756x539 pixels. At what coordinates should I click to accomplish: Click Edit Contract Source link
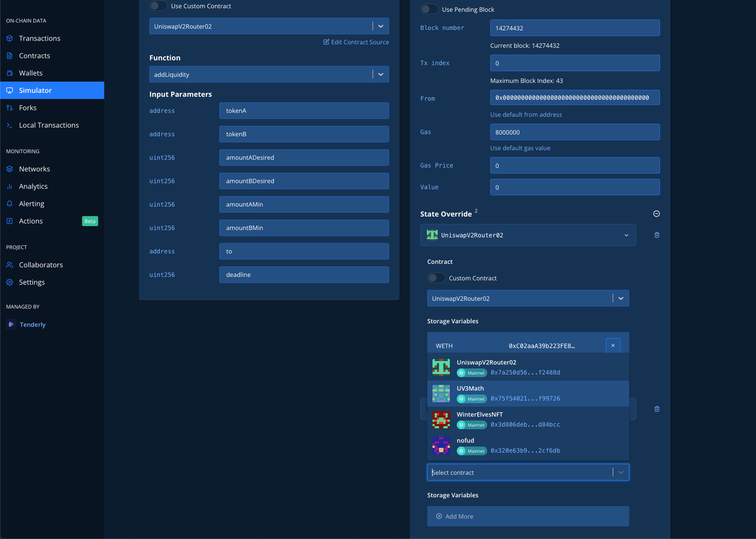356,42
